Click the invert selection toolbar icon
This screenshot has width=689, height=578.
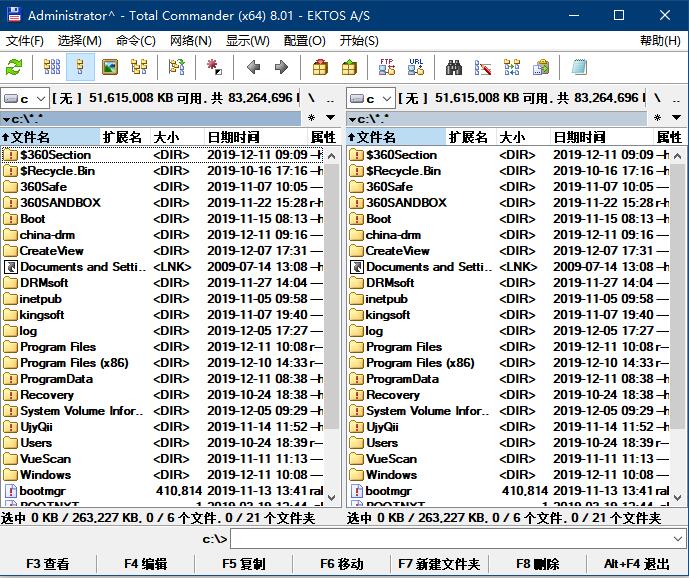[x=177, y=68]
